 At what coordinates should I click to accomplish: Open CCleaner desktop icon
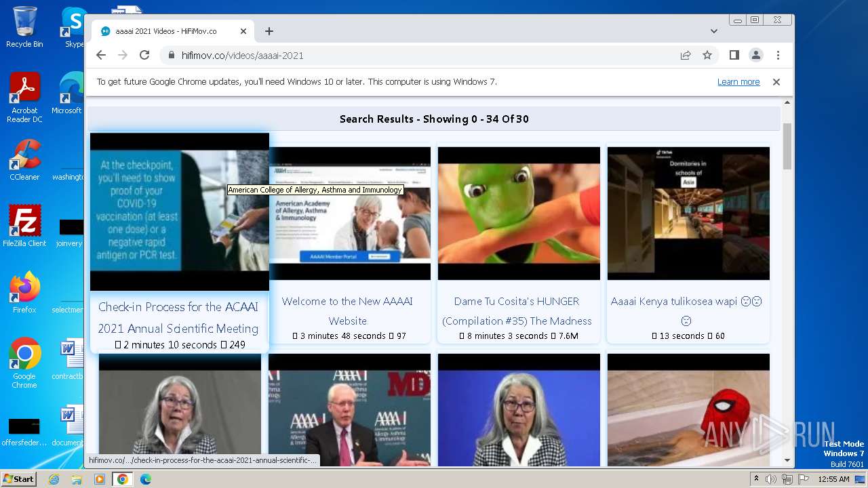pos(24,160)
